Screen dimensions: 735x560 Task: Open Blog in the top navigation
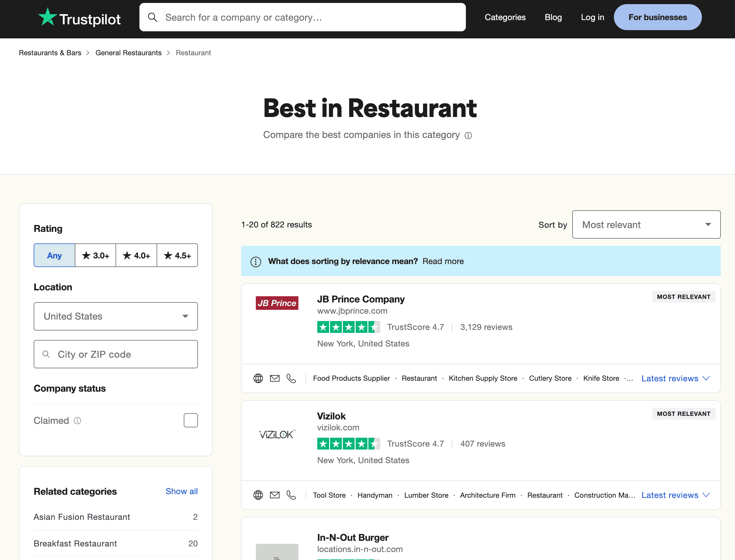click(553, 17)
